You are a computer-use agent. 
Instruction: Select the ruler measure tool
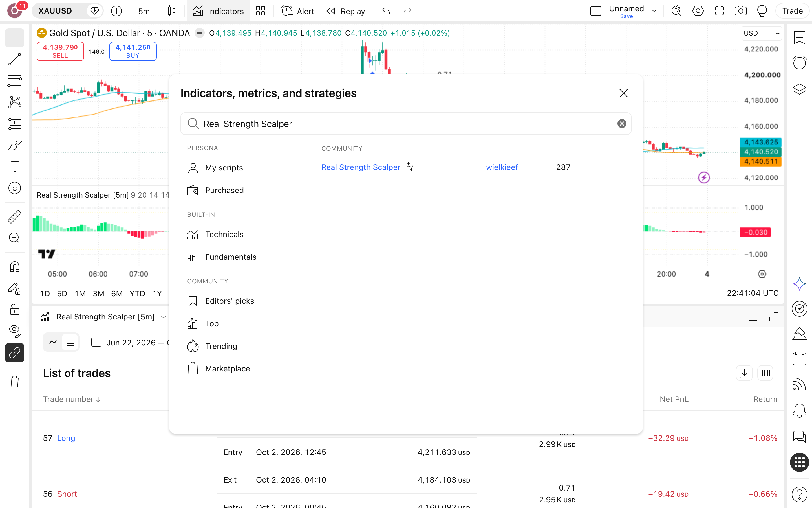14,217
